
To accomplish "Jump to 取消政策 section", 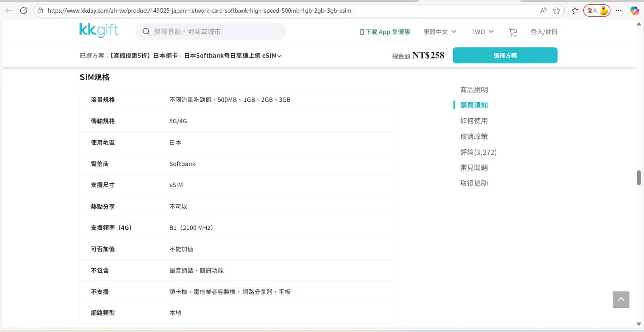I will click(x=474, y=137).
